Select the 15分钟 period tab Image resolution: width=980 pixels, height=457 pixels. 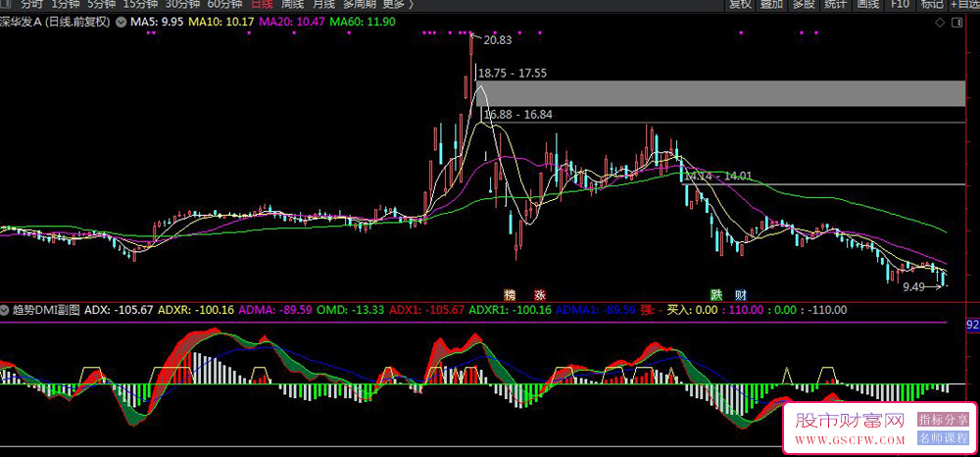pyautogui.click(x=140, y=4)
